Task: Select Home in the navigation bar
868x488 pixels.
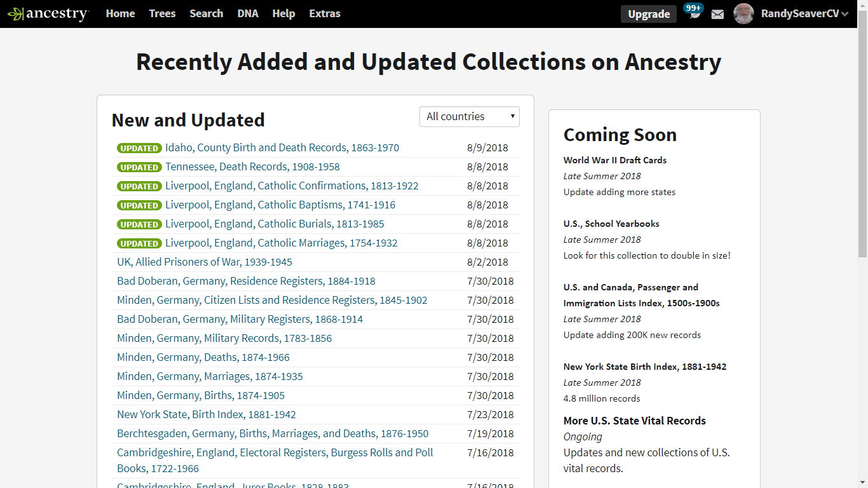Action: 120,13
